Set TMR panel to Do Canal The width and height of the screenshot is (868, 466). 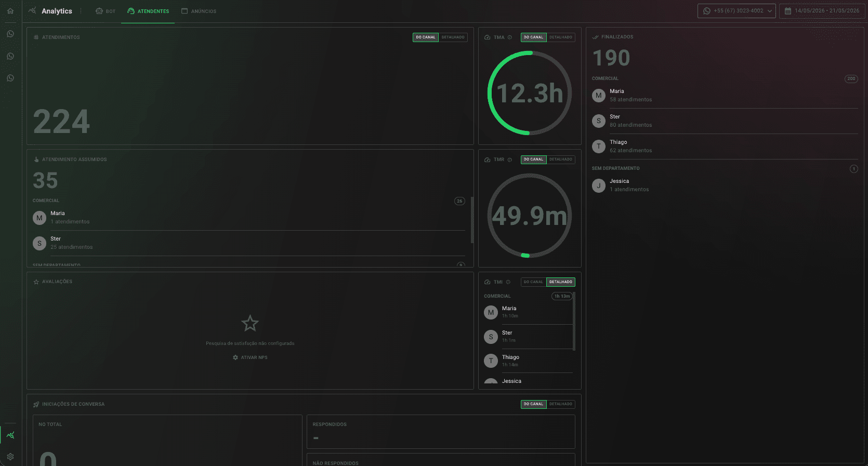(x=533, y=159)
